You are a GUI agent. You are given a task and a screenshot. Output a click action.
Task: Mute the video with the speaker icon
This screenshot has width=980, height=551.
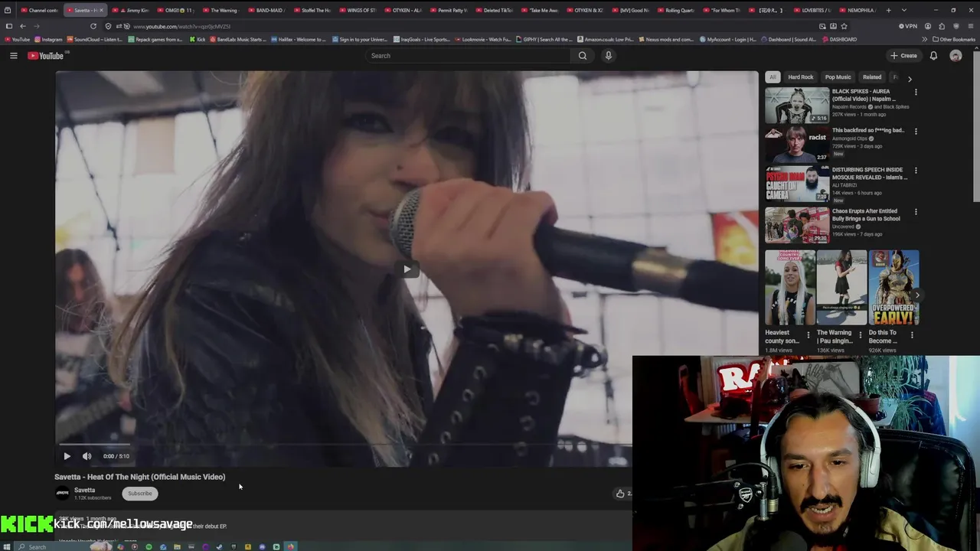[x=87, y=456]
